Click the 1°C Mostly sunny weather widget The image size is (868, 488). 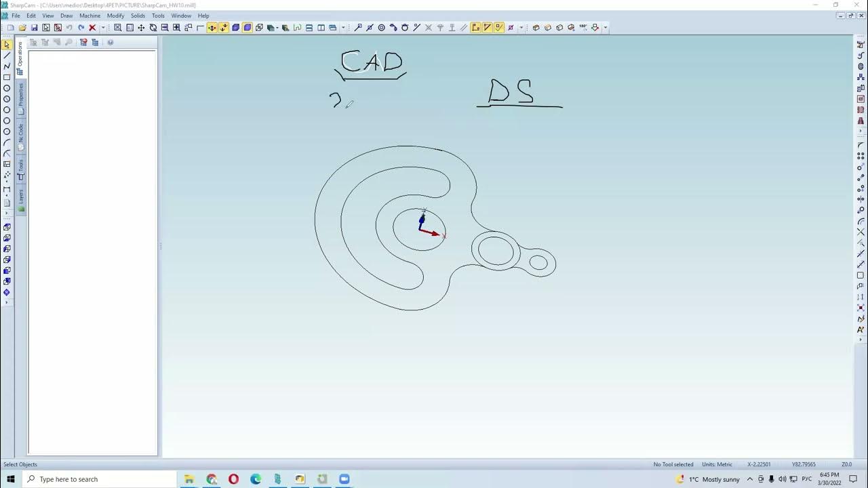pyautogui.click(x=707, y=479)
